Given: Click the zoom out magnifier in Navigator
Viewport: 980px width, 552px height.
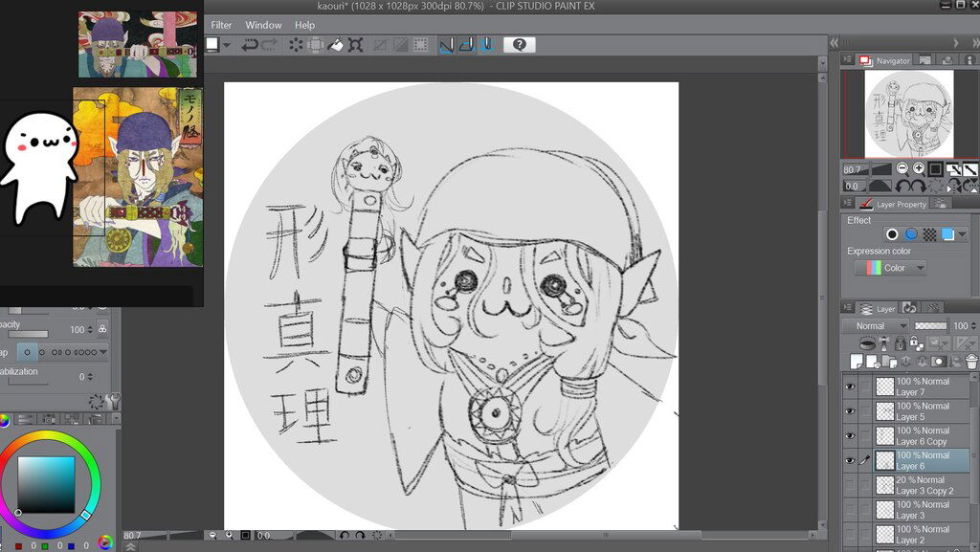Looking at the screenshot, I should 902,169.
